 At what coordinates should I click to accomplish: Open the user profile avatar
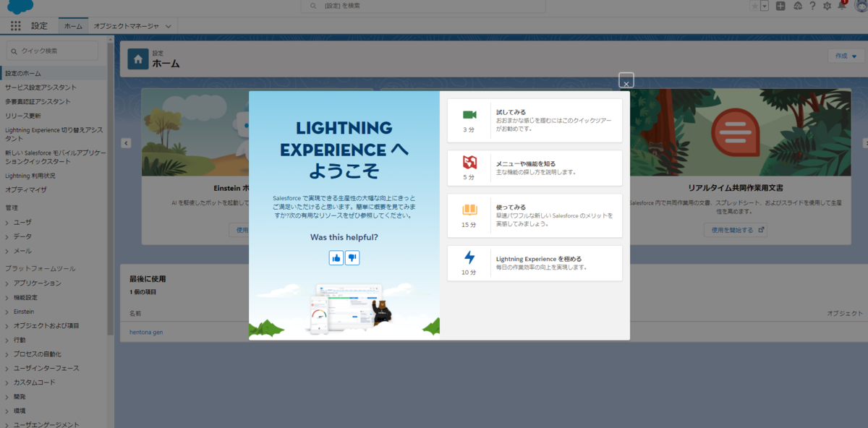tap(861, 6)
